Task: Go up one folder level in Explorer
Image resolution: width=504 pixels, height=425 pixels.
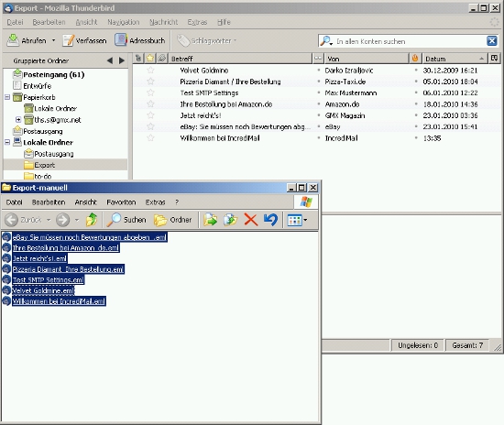Action: (92, 220)
